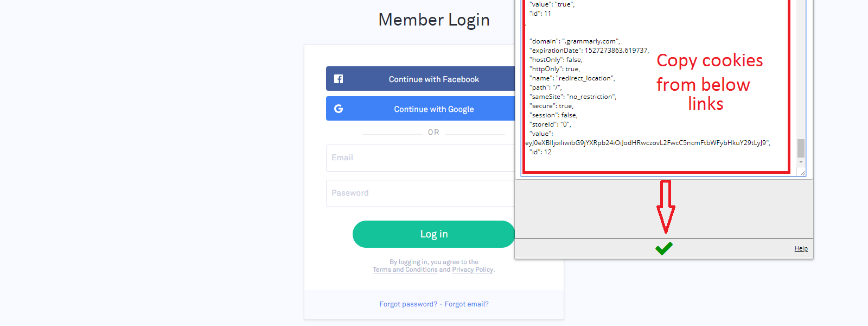868x326 pixels.
Task: Click the long eyJ0eXBl cookie value string
Action: [648, 143]
